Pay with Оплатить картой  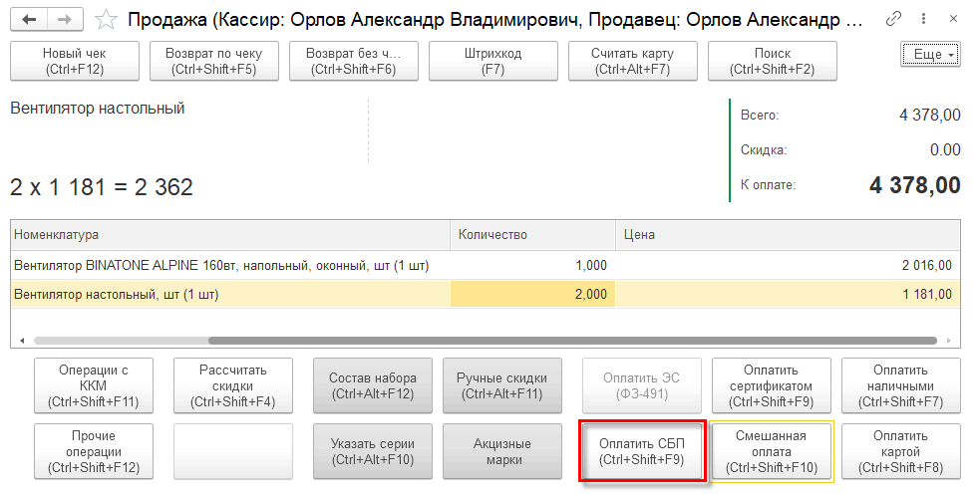pyautogui.click(x=900, y=451)
